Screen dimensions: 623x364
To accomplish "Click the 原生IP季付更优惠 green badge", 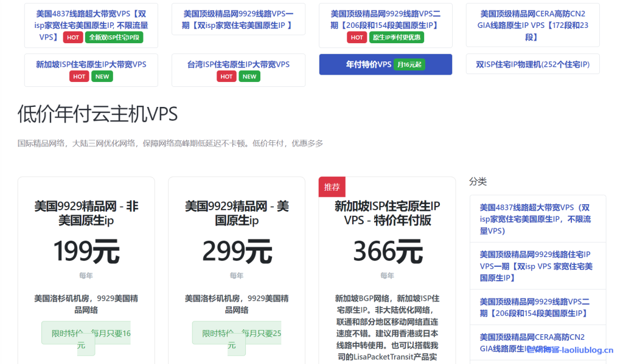I will 396,37.
